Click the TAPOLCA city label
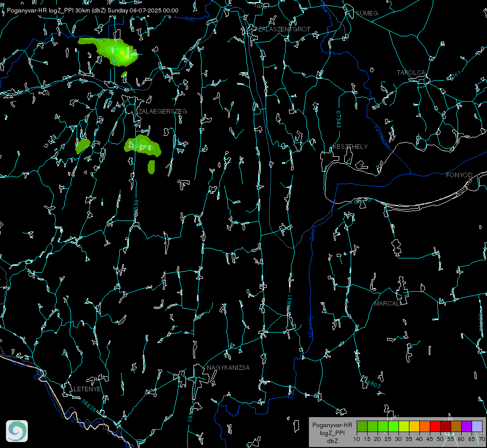The height and width of the screenshot is (448, 487). coord(411,73)
